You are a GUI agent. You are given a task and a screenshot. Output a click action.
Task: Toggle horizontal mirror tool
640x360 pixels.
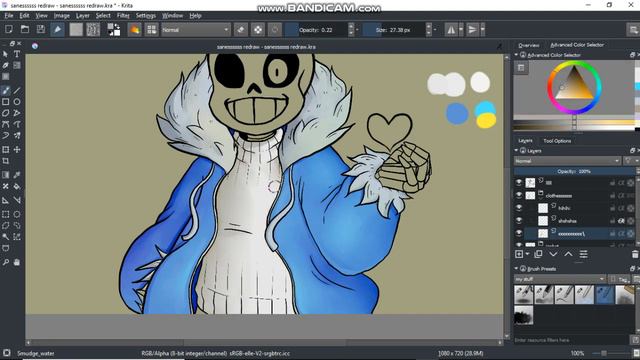coord(451,29)
